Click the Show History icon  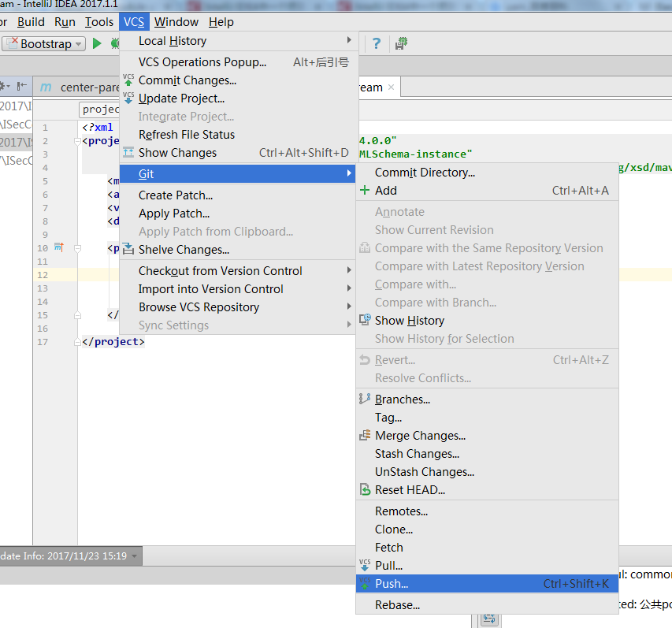click(x=365, y=320)
